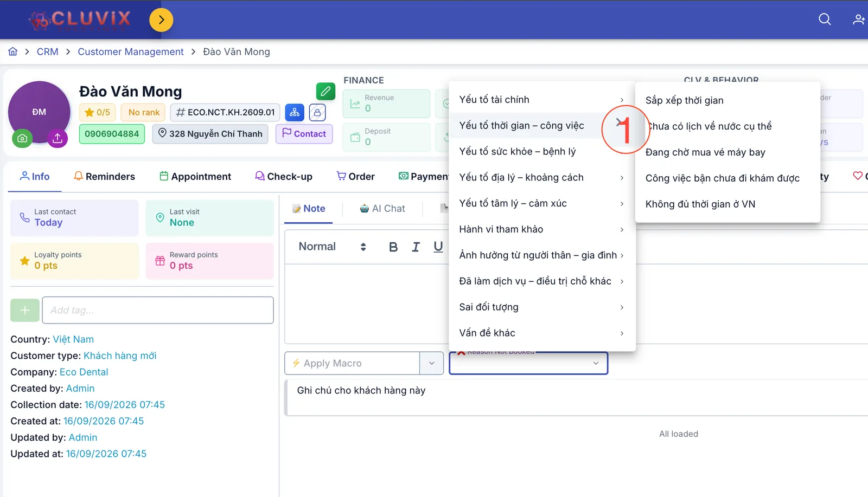868x497 pixels.
Task: Open the search magnifier icon
Action: tap(825, 20)
